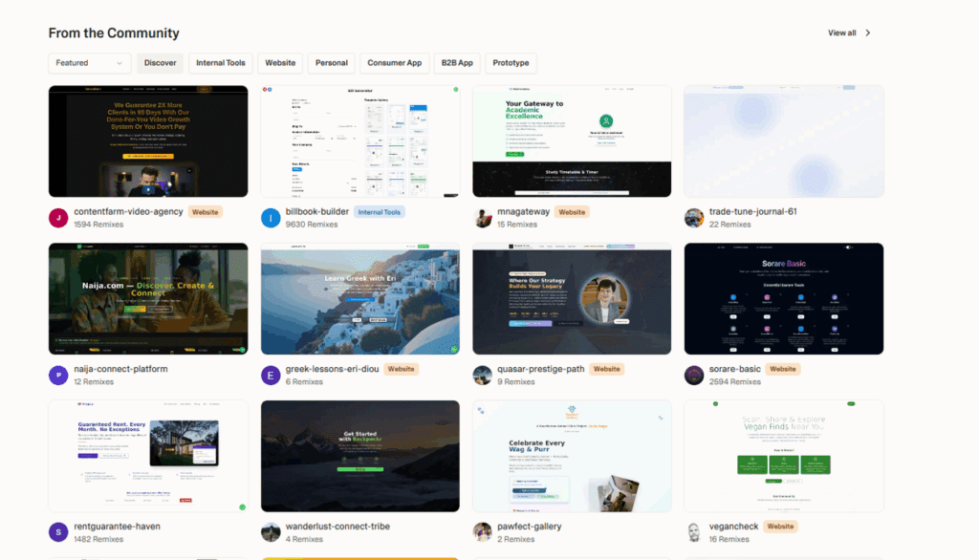Toggle the "Consumer App" filter pill

[394, 62]
